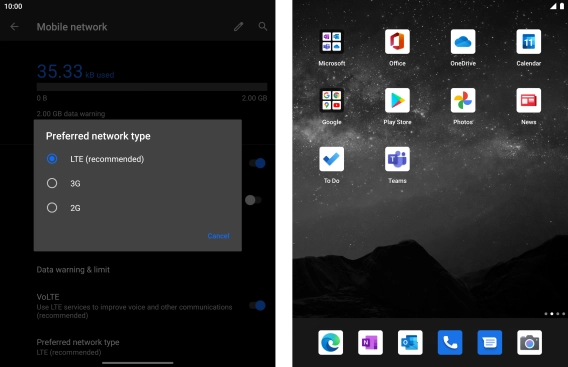The height and width of the screenshot is (367, 568).
Task: Tap the bottom navigation gesture bar
Action: coord(138,363)
